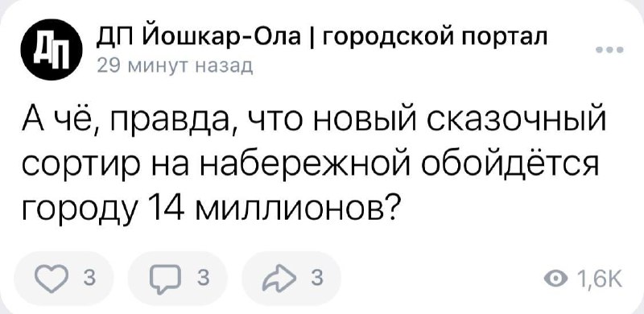
Task: Click the share counter number 3
Action: click(x=316, y=279)
